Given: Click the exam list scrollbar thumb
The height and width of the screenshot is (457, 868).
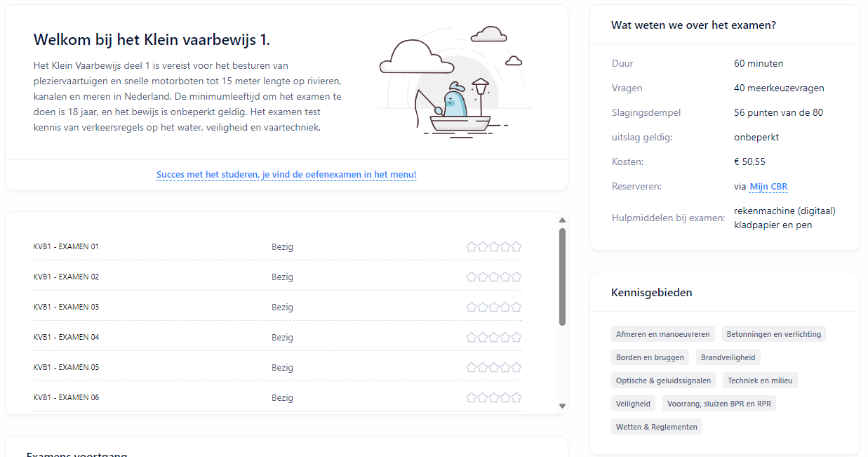Looking at the screenshot, I should pyautogui.click(x=562, y=276).
